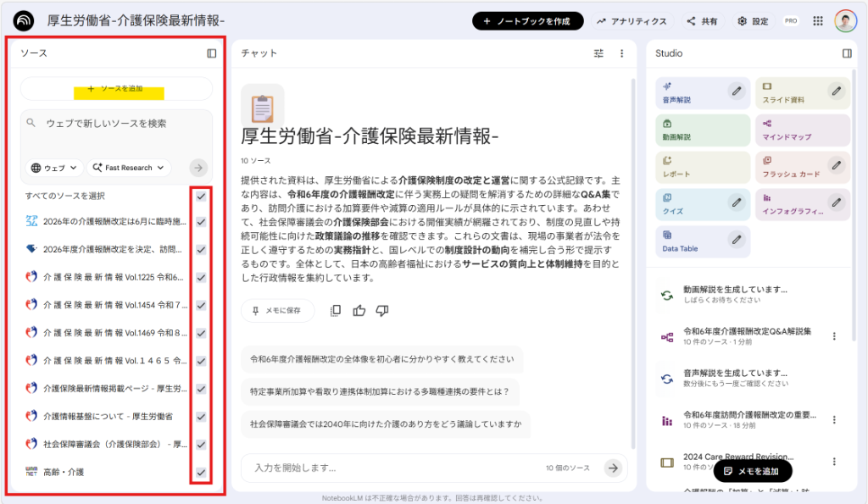Image resolution: width=868 pixels, height=504 pixels.
Task: Open the ウェブ source type dropdown
Action: point(53,168)
